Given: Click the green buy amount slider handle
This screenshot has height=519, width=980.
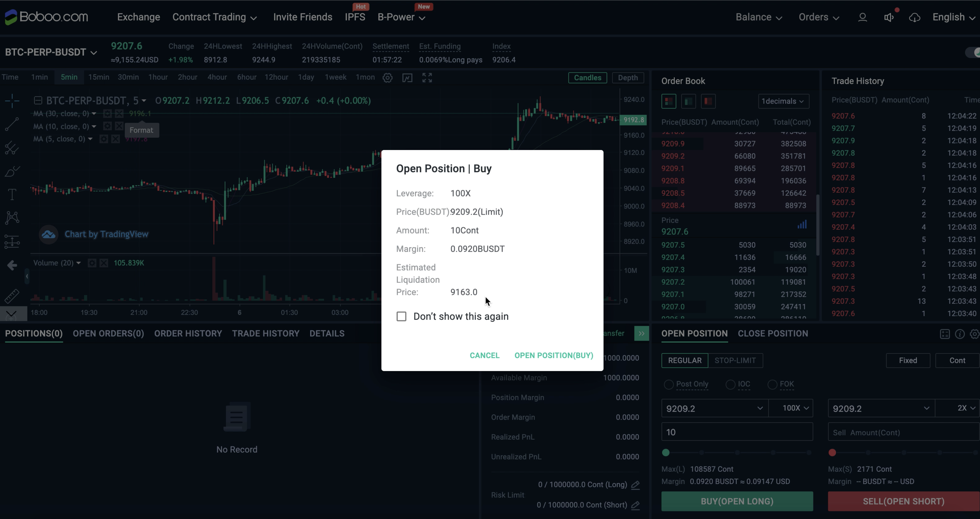Looking at the screenshot, I should pos(665,452).
